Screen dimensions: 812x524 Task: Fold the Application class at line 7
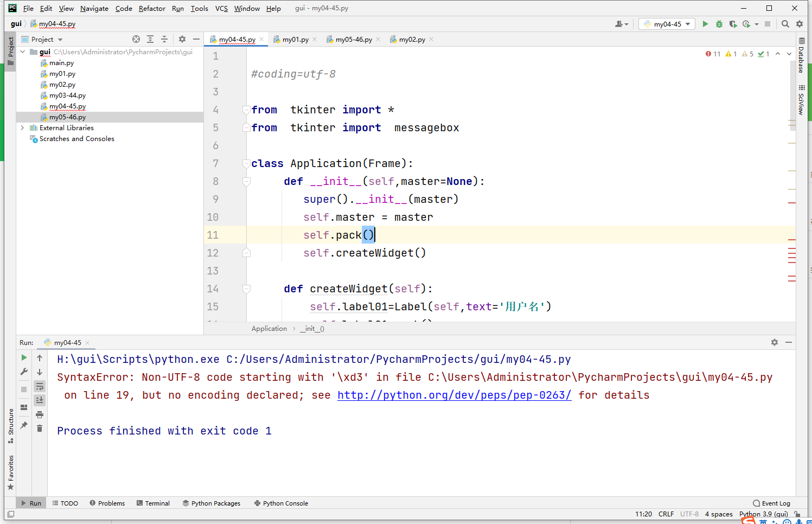[x=246, y=163]
